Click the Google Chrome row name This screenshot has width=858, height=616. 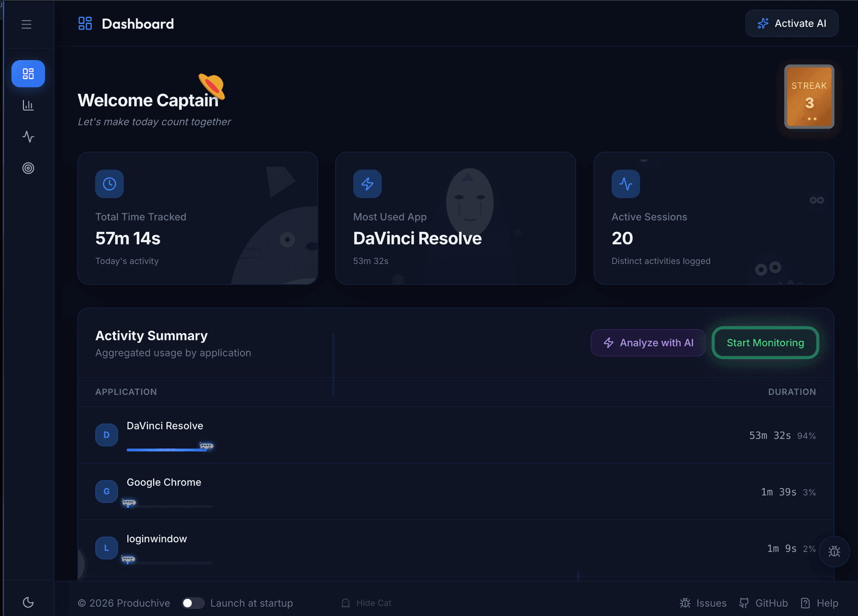164,482
